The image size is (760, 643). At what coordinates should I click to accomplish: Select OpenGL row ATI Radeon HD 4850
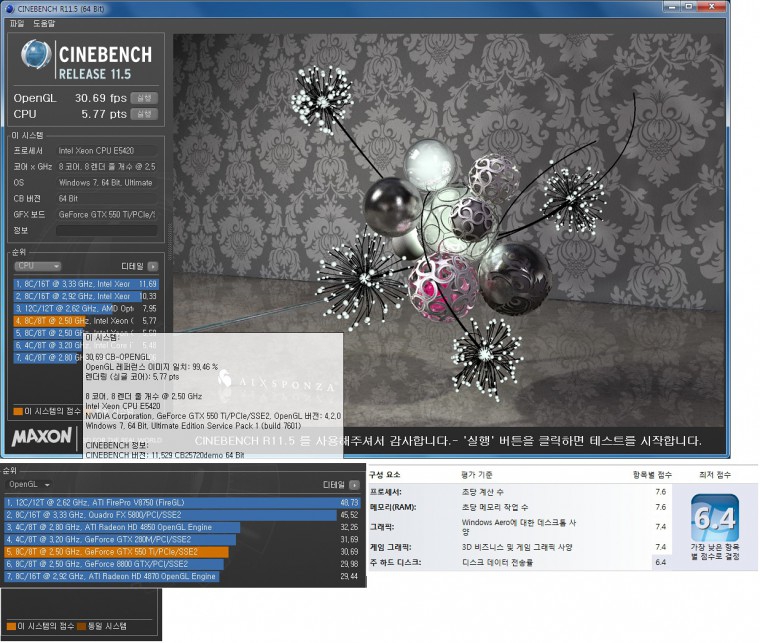pos(183,527)
